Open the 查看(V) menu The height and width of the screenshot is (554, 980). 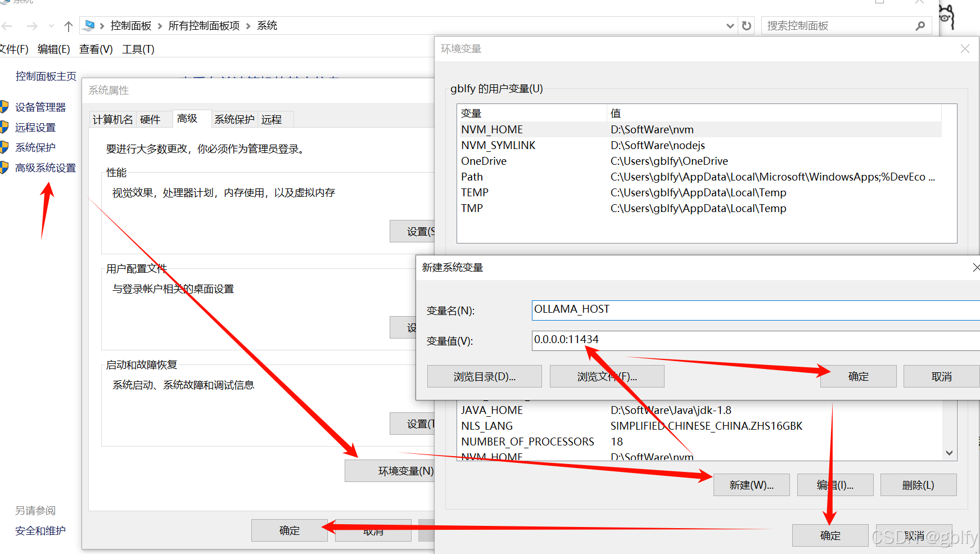coord(96,49)
